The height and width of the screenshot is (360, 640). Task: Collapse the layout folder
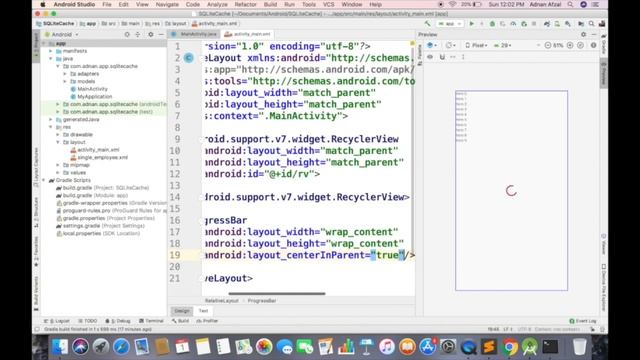click(58, 142)
